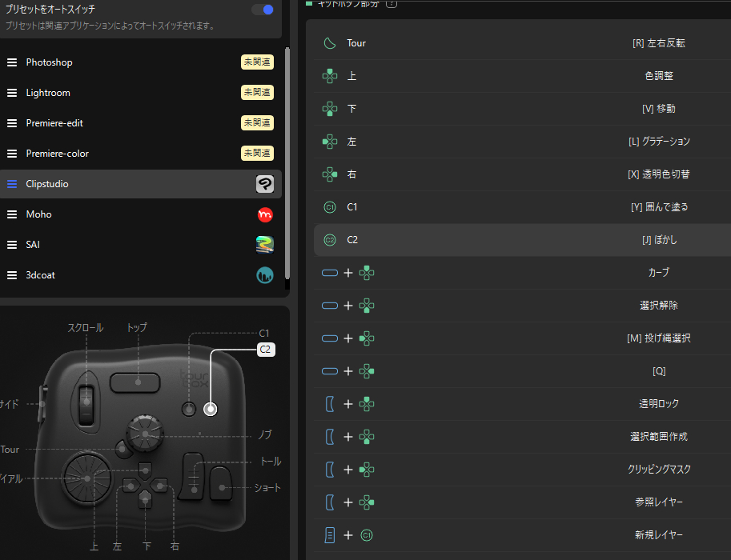Click Lightroom's unlinked badge
The width and height of the screenshot is (731, 560).
pos(257,93)
